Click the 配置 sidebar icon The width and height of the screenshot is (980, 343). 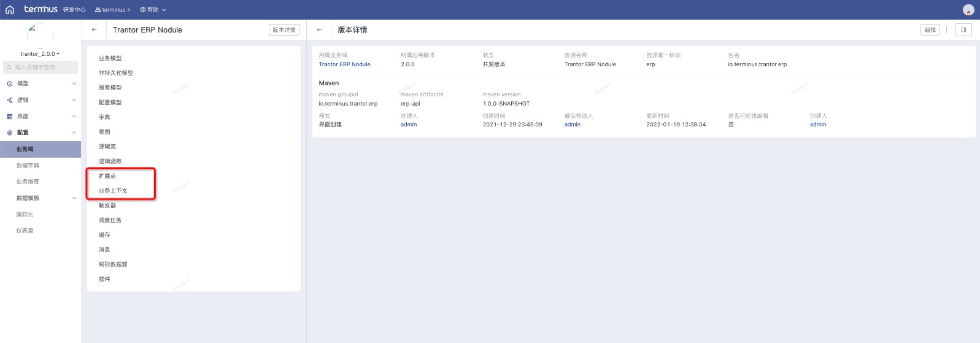(x=9, y=133)
